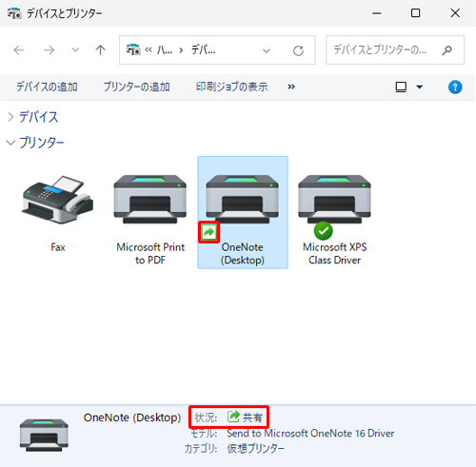Viewport: 476px width, 467px height.
Task: Click 印刷ジョブの表示 command
Action: click(232, 87)
